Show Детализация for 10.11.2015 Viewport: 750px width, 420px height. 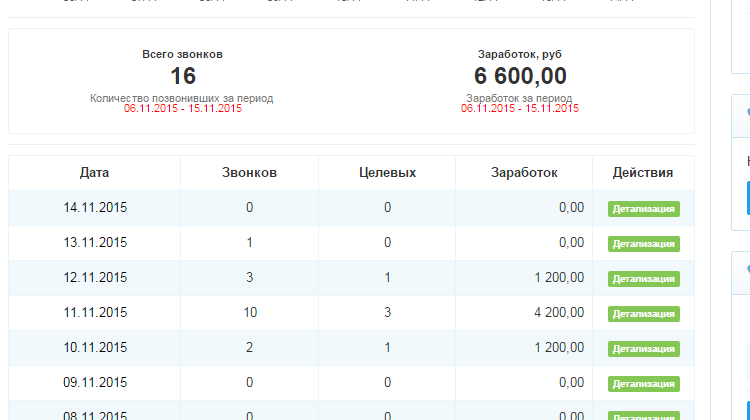coord(644,349)
